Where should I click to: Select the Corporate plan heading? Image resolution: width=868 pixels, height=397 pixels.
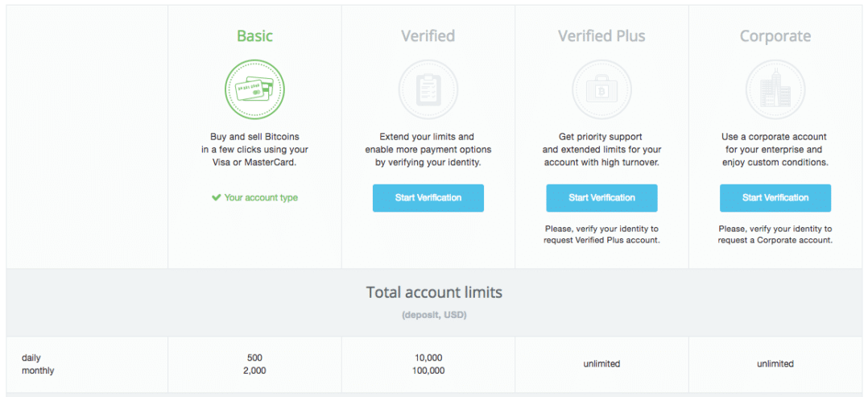(x=775, y=36)
